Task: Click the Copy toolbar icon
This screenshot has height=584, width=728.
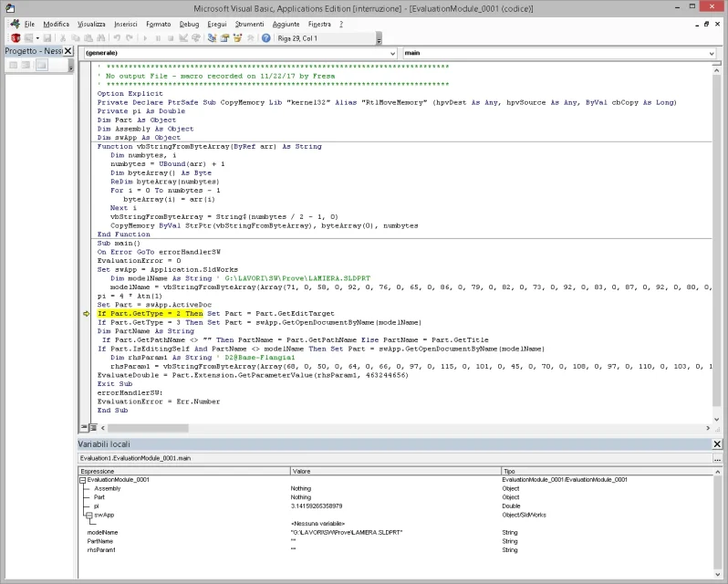Action: click(76, 38)
